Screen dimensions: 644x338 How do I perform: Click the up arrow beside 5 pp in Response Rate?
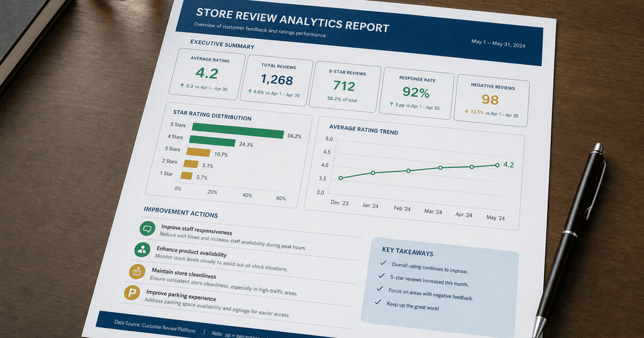click(392, 104)
